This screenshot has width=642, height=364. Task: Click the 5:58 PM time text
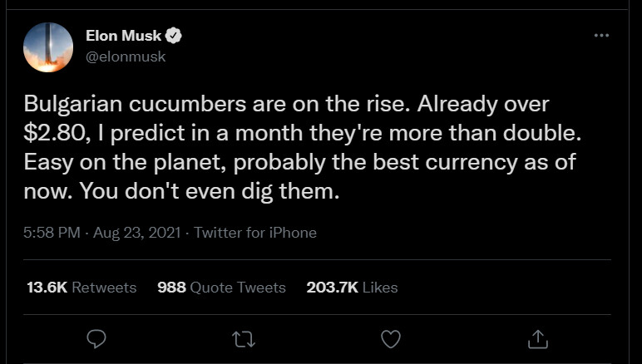pos(52,233)
